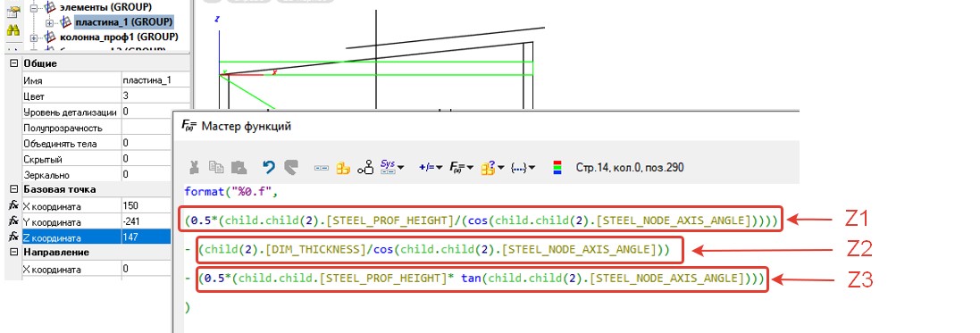
Task: Select пластина_1 (GROUP) tree item
Action: [x=124, y=21]
